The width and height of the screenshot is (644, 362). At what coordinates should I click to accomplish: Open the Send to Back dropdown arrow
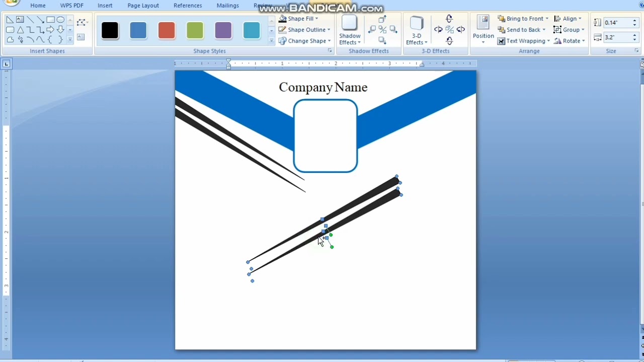click(x=544, y=30)
